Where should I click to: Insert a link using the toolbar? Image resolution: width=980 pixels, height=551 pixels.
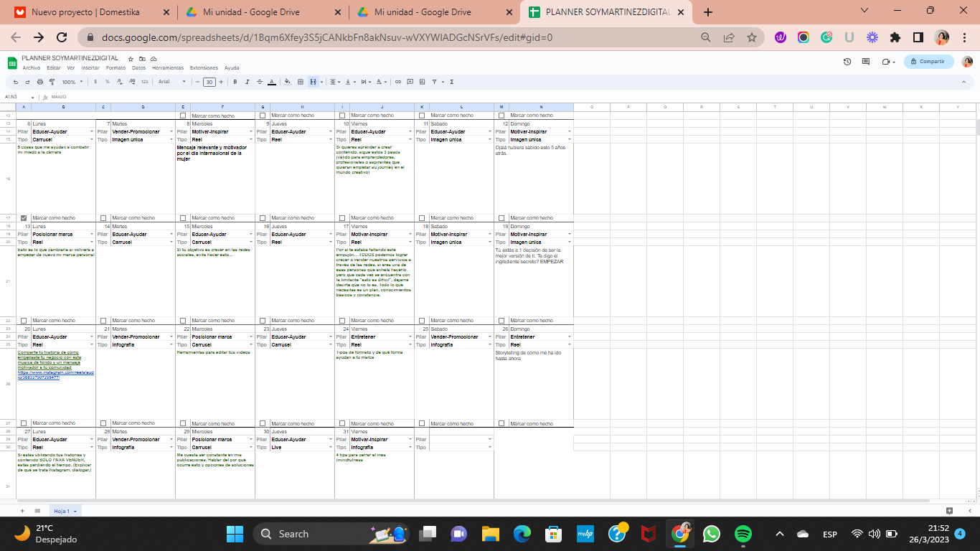(x=398, y=82)
